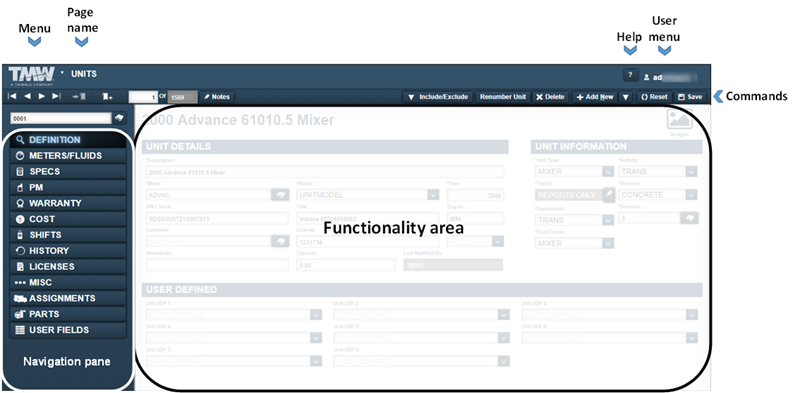Expand the arrow next to Add New

point(626,97)
